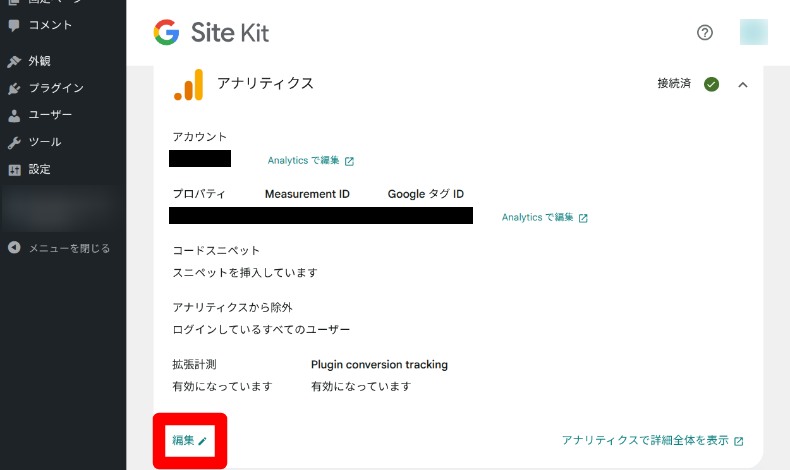Open the プラグイン plug icon
Image resolution: width=790 pixels, height=470 pixels.
click(x=14, y=88)
